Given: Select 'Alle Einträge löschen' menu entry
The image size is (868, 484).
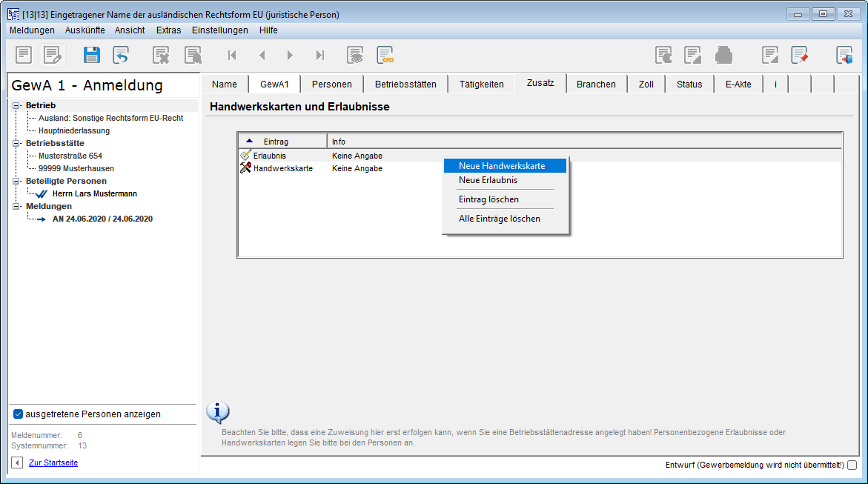Looking at the screenshot, I should click(499, 219).
